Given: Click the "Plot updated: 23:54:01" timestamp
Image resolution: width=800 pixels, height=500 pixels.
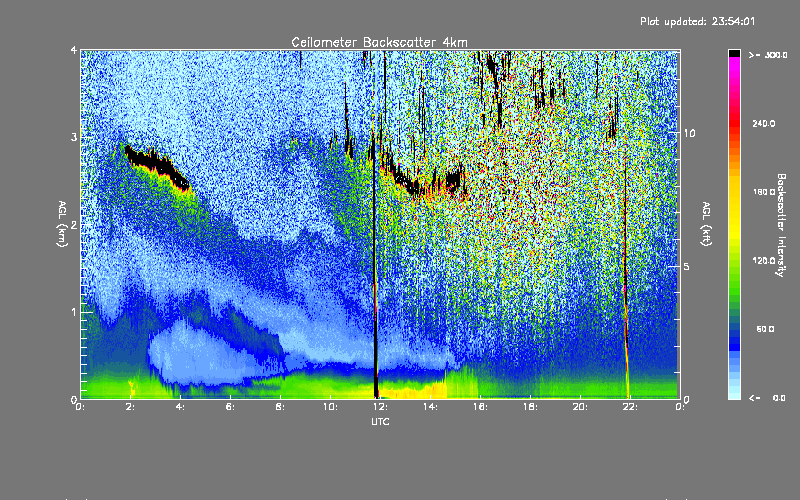Looking at the screenshot, I should (x=697, y=21).
